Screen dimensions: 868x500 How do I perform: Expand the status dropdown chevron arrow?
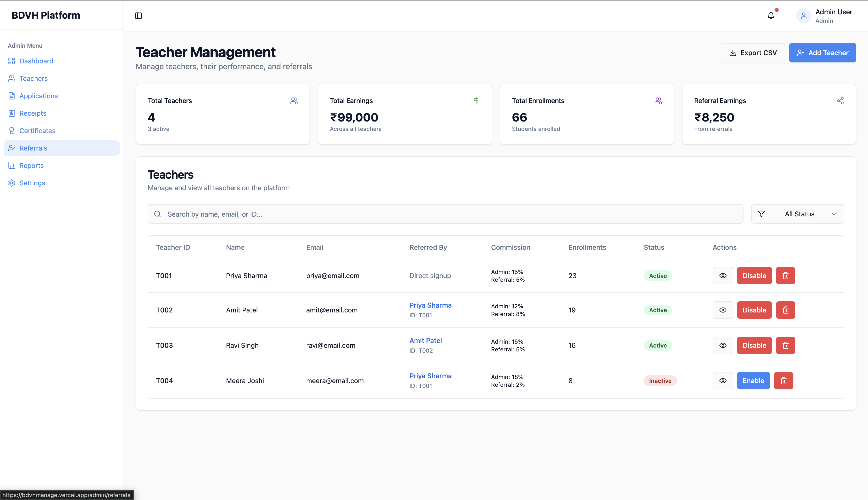pos(834,214)
